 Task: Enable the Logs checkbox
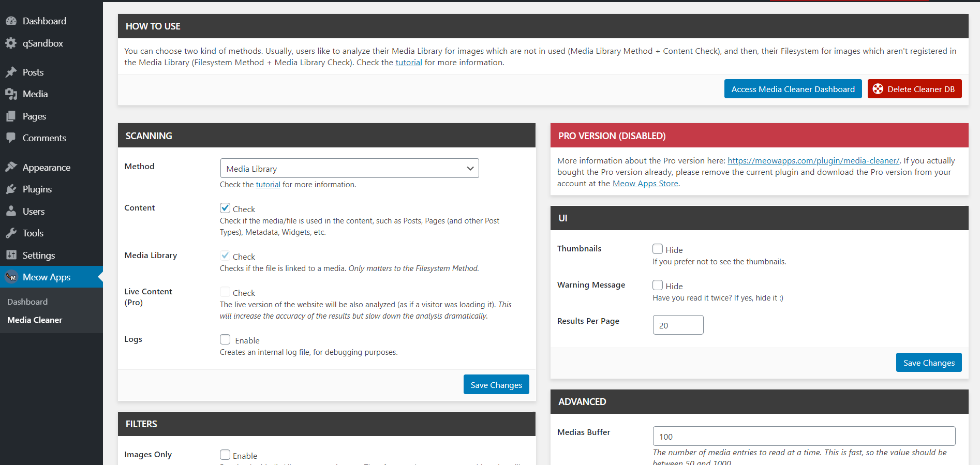tap(225, 339)
